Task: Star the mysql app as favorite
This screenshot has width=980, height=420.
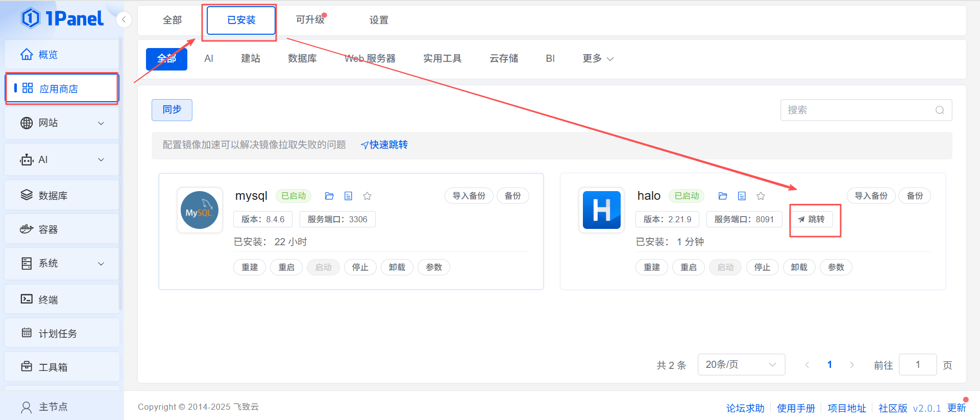Action: [x=367, y=196]
